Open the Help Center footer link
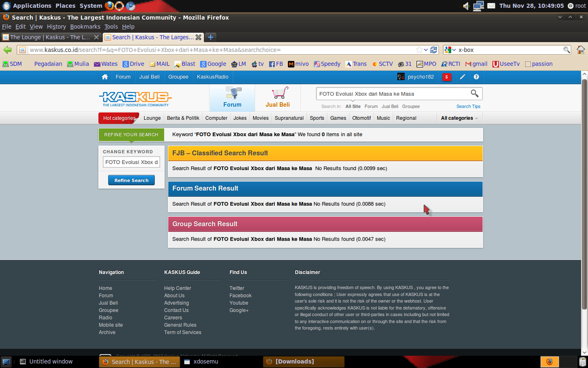Screen dimensions: 588x368 coord(178,288)
